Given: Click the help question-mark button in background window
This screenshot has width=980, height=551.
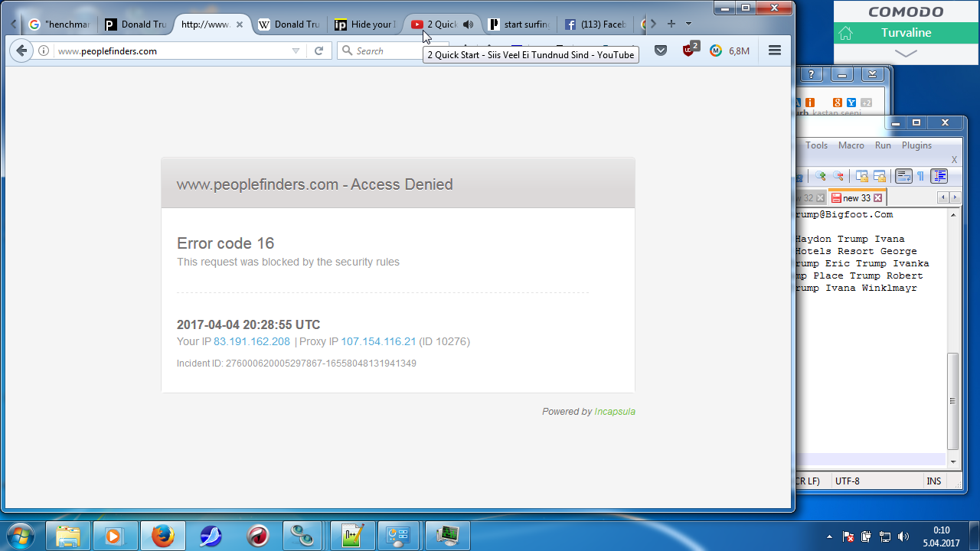Looking at the screenshot, I should 812,74.
